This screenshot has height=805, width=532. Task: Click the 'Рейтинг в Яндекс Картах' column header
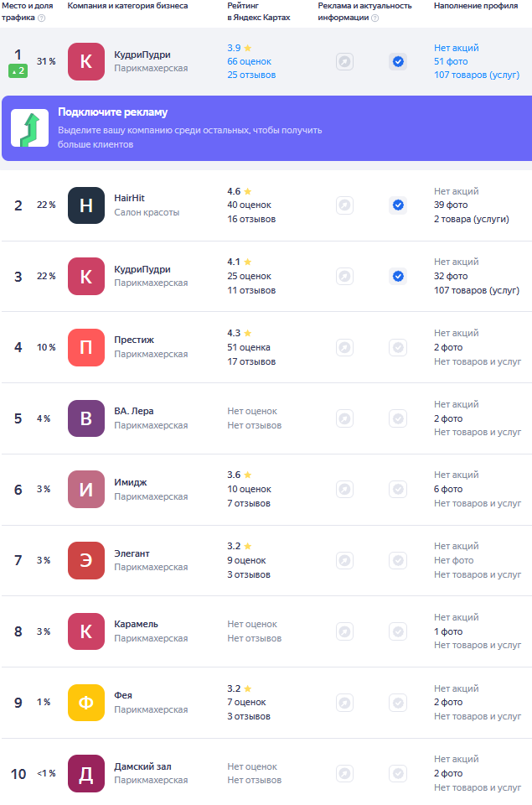tap(259, 11)
